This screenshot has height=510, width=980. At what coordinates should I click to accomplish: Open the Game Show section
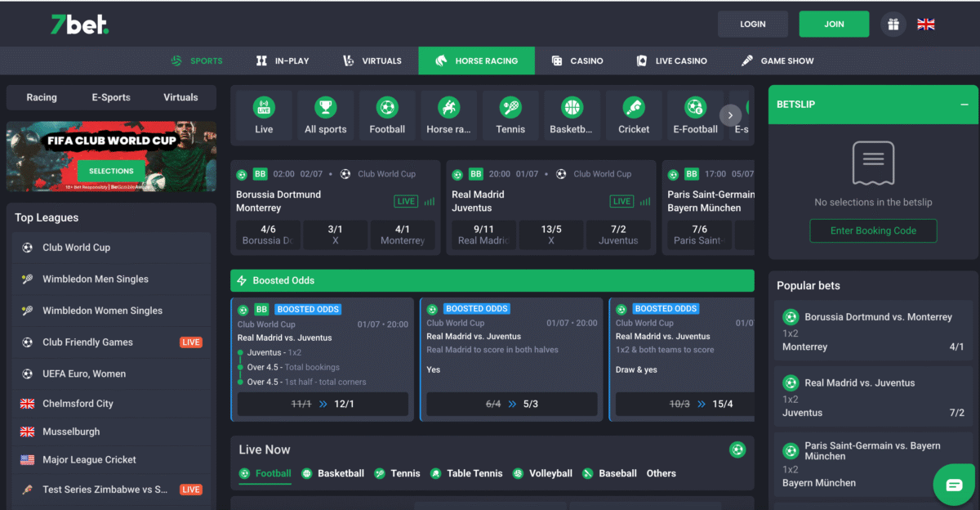(x=777, y=60)
